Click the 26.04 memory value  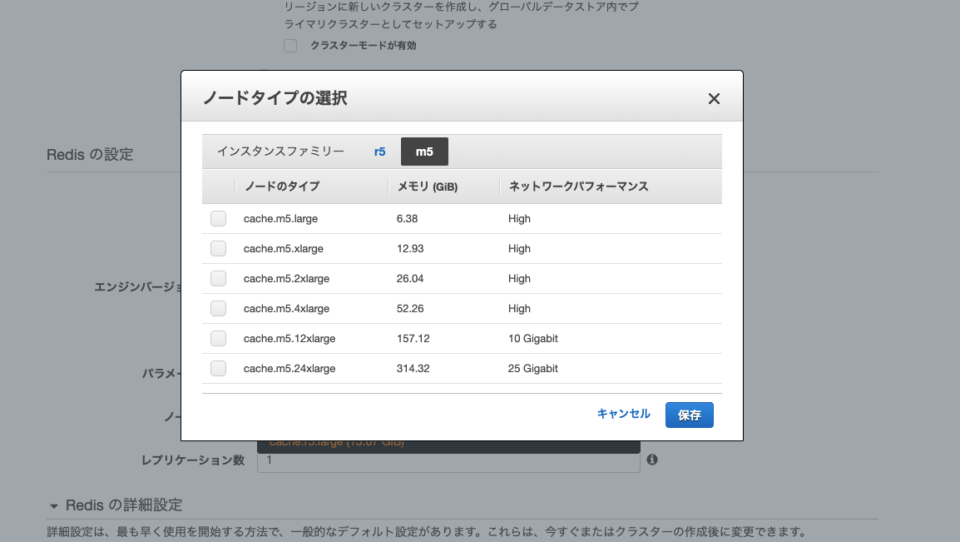click(x=410, y=279)
